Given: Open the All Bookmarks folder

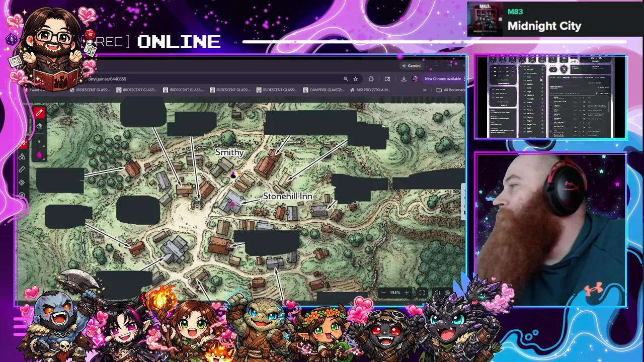Looking at the screenshot, I should click(x=451, y=90).
